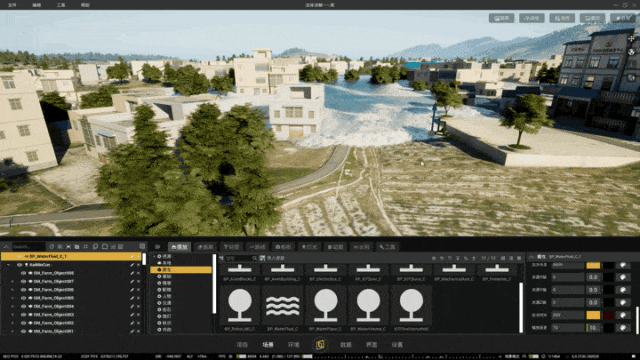
Task: Toggle visibility of the KaiMinCun group
Action: tap(19, 264)
